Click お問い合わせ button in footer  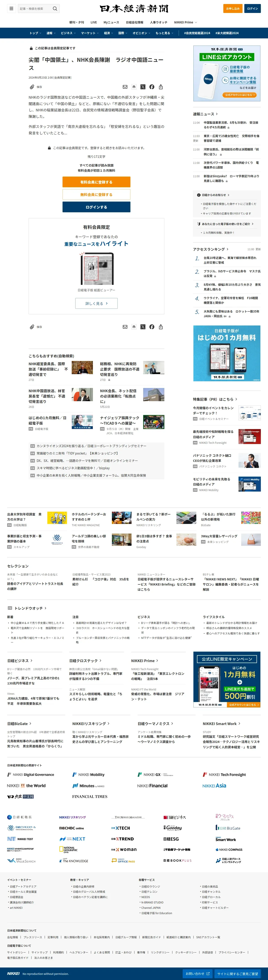coord(198,974)
